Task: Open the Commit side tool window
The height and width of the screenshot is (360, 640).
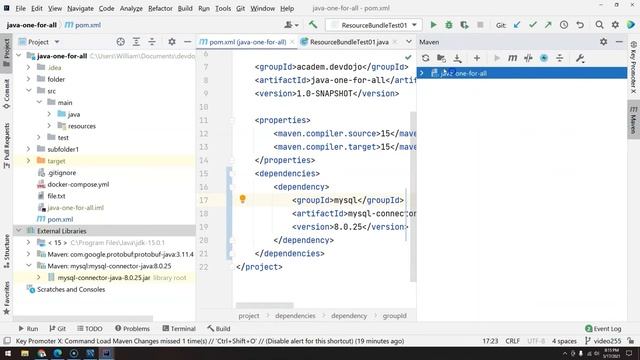Action: pyautogui.click(x=7, y=94)
